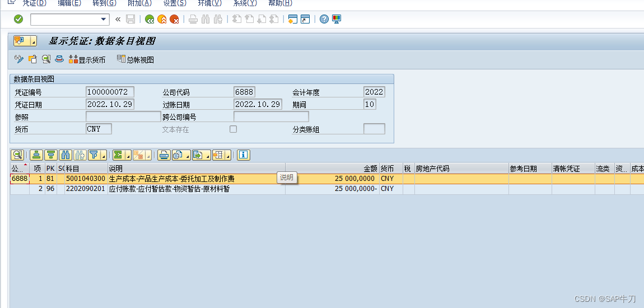Click the 显示货币 button
644x308 pixels.
point(87,59)
